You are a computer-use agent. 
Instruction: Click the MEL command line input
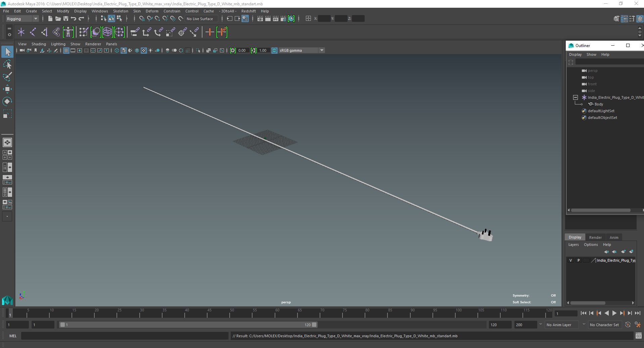pyautogui.click(x=125, y=336)
